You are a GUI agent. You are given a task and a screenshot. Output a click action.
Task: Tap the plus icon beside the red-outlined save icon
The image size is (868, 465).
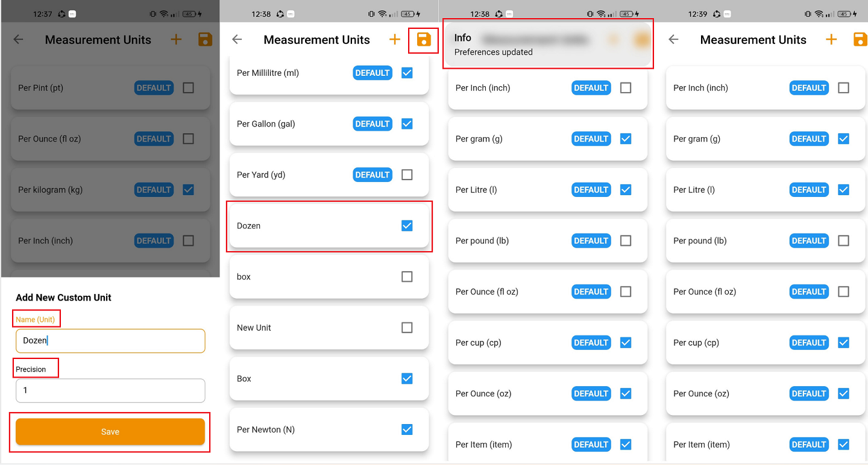395,40
